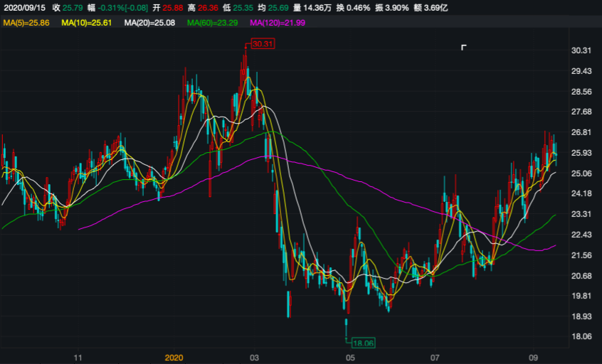Click the red 30.31 peak price marker
This screenshot has height=364, width=602.
(263, 43)
